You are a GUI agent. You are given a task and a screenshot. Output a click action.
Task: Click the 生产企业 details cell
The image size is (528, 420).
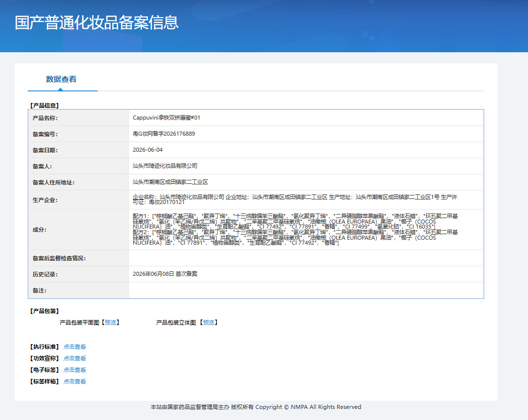(x=306, y=199)
